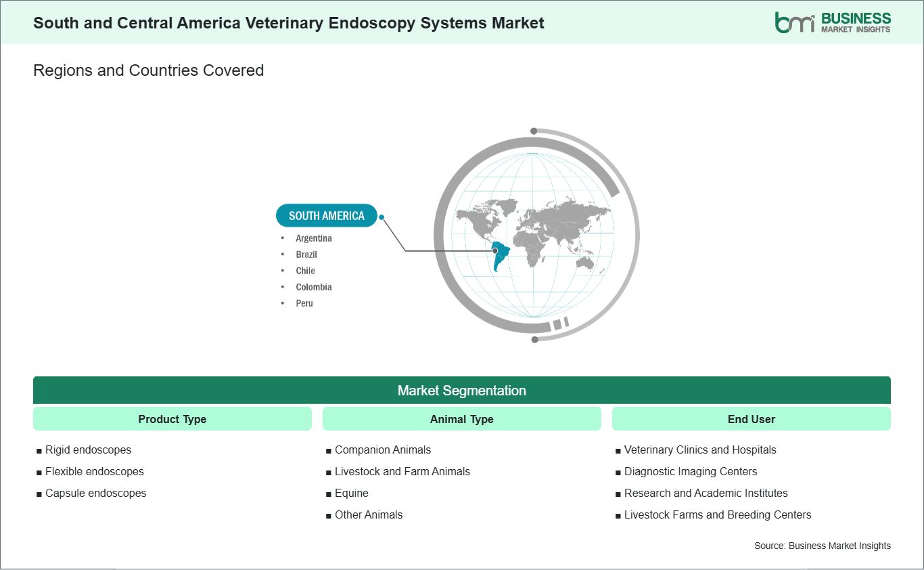Image resolution: width=924 pixels, height=570 pixels.
Task: Click the Regions and Countries Covered heading
Action: (x=148, y=70)
